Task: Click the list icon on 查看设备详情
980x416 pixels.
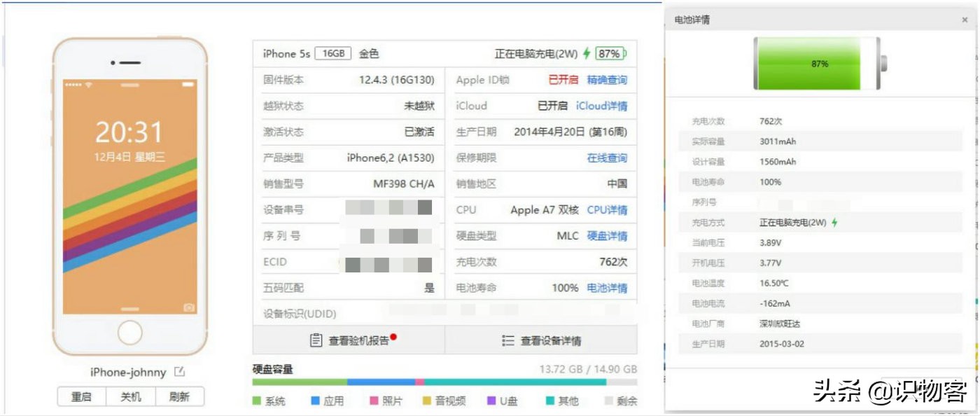Action: click(508, 340)
